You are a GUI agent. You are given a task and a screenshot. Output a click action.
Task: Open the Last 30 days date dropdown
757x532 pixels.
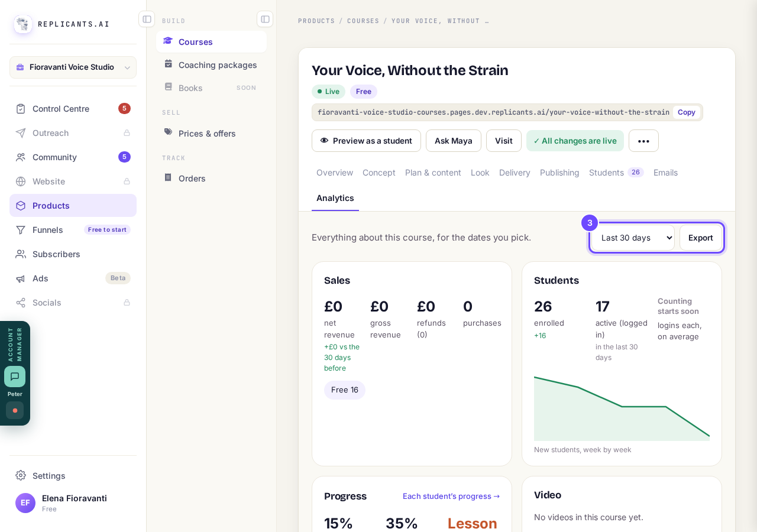click(x=633, y=238)
